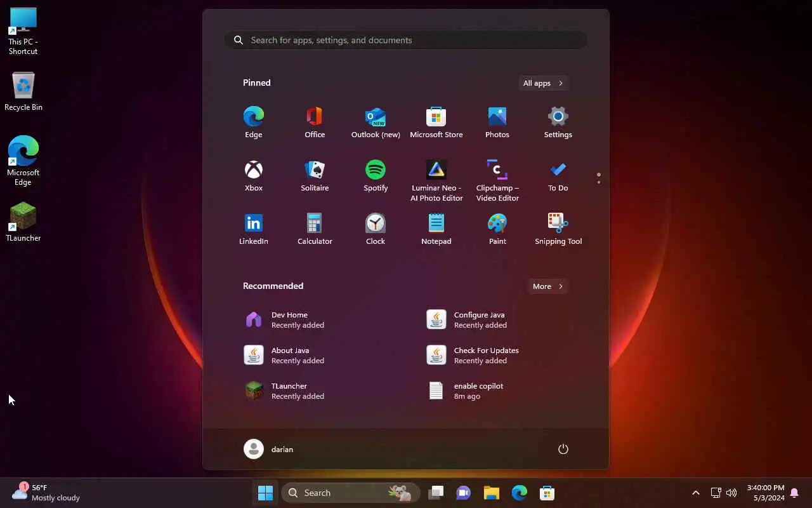Screen dimensions: 812x508
Task: Show More recommended items
Action: [548, 286]
